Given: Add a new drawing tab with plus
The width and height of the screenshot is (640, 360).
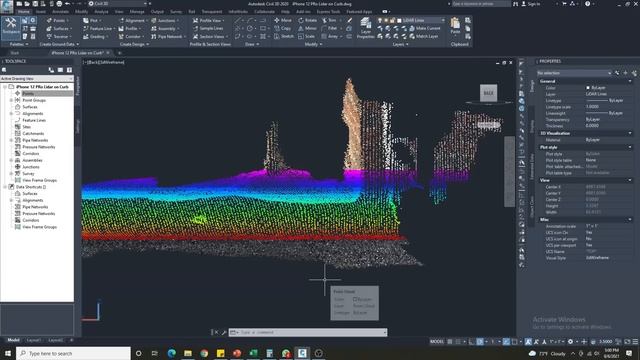Looking at the screenshot, I should tap(120, 53).
